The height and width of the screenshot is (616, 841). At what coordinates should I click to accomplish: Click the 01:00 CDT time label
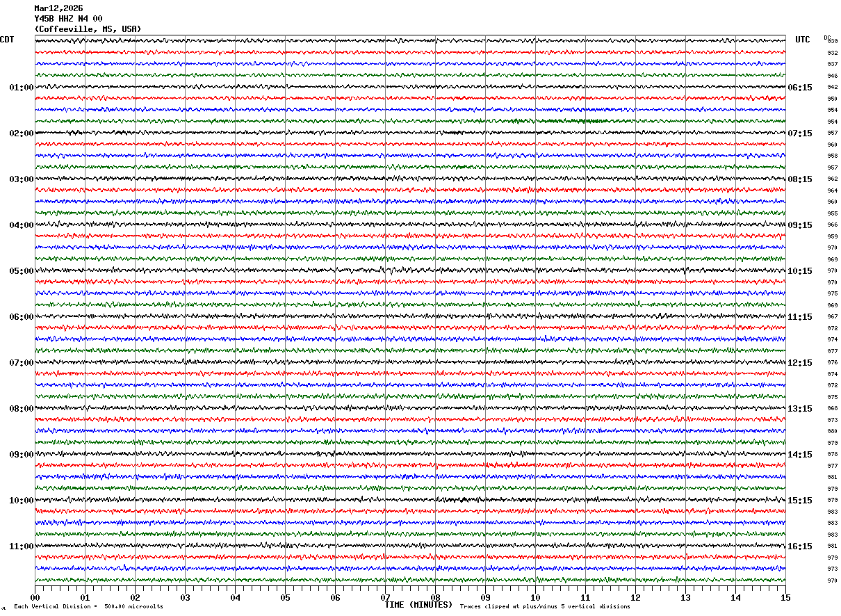[x=21, y=88]
